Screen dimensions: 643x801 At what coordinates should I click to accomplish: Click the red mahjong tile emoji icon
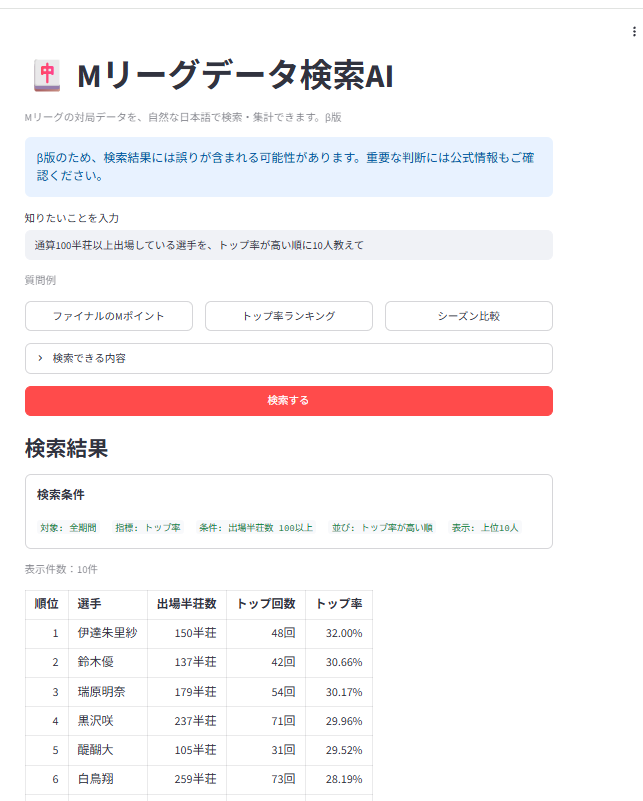(x=47, y=76)
